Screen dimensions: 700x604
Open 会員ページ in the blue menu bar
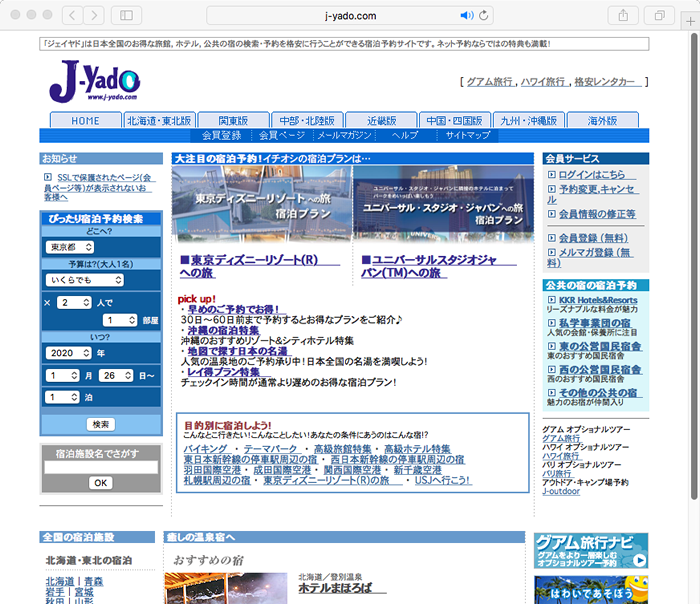282,135
